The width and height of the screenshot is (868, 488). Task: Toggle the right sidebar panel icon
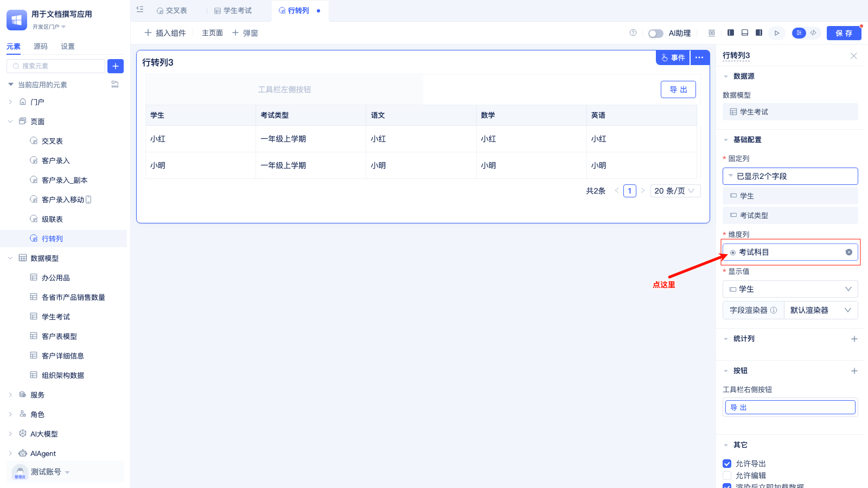tap(759, 33)
